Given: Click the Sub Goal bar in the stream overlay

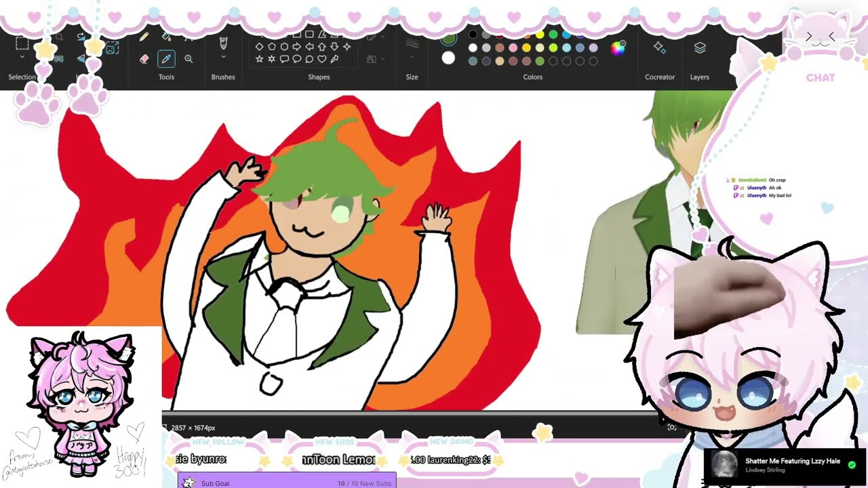Looking at the screenshot, I should pos(287,482).
